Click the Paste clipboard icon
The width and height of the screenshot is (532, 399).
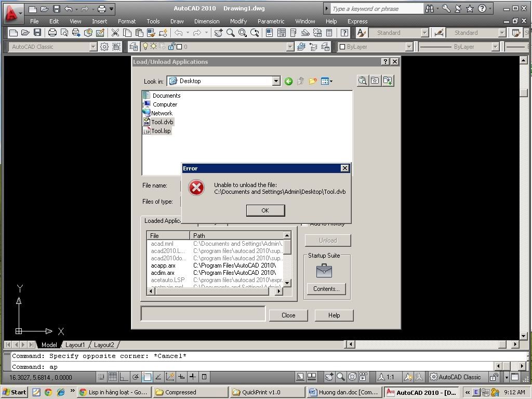point(139,33)
